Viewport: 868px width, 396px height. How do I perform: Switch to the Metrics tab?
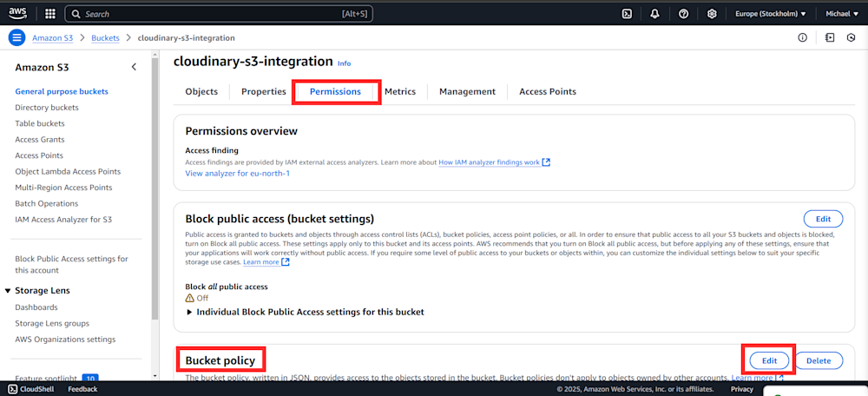click(399, 91)
